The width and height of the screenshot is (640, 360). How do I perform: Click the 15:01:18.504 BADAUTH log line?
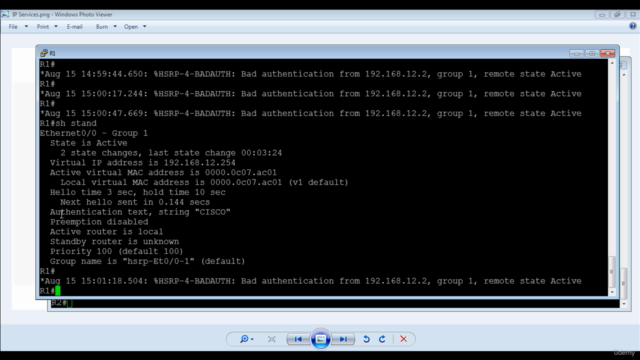click(x=311, y=281)
